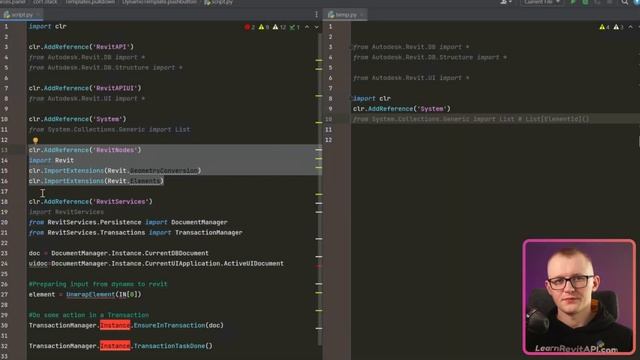Click the red-highlighted Instance on line 32
This screenshot has height=360, width=640.
coord(115,346)
